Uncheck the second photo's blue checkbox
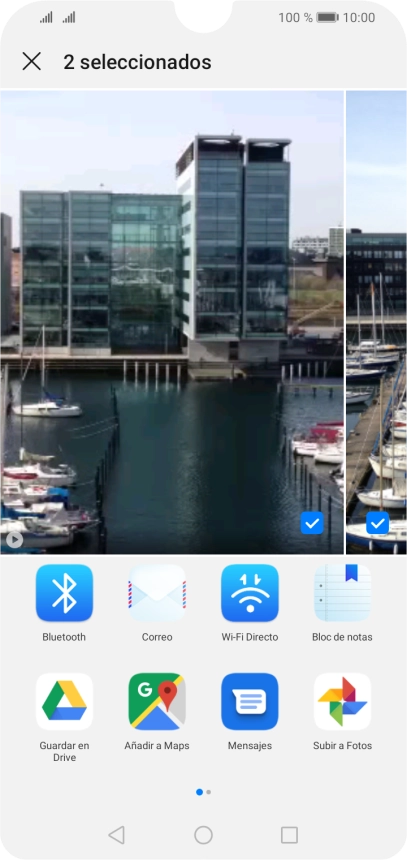The height and width of the screenshot is (860, 407). pos(377,523)
